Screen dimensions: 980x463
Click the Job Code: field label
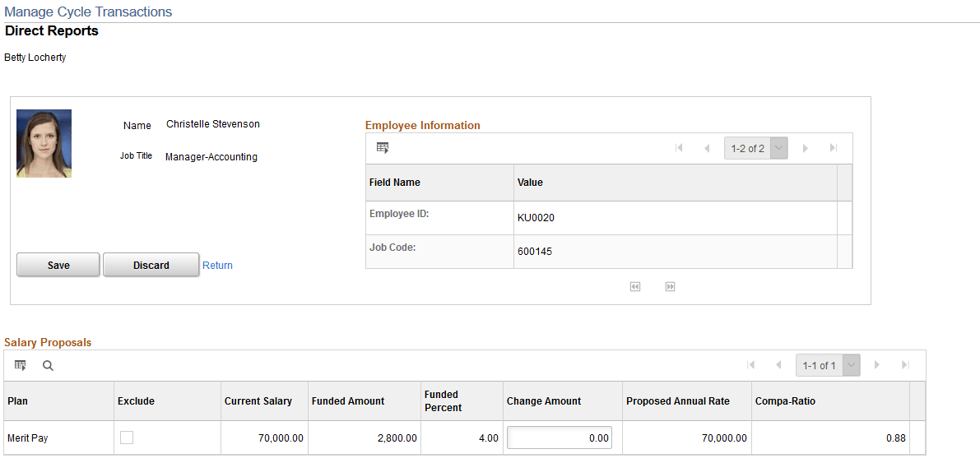pos(392,247)
